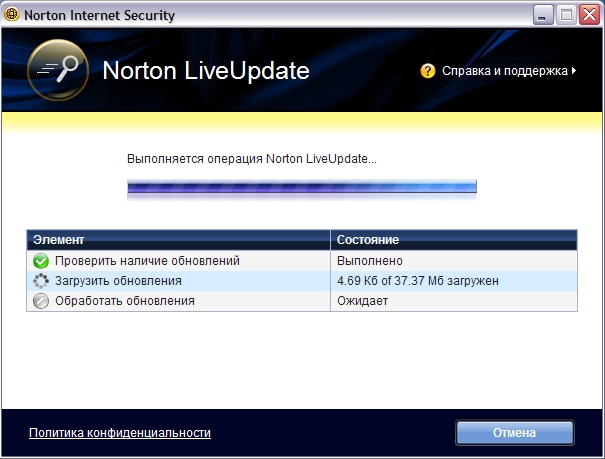Click the Отмена button
The height and width of the screenshot is (459, 605).
(514, 432)
